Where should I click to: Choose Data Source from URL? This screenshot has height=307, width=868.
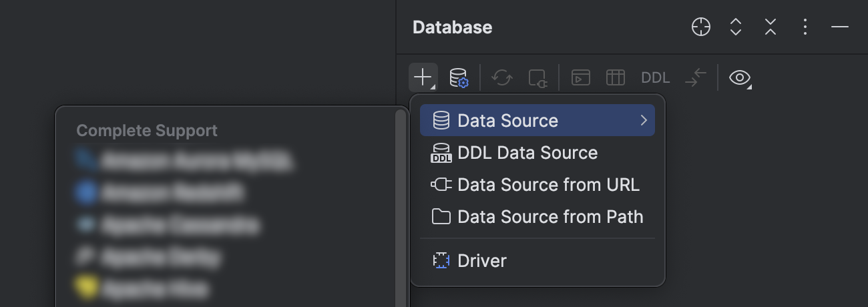point(548,185)
